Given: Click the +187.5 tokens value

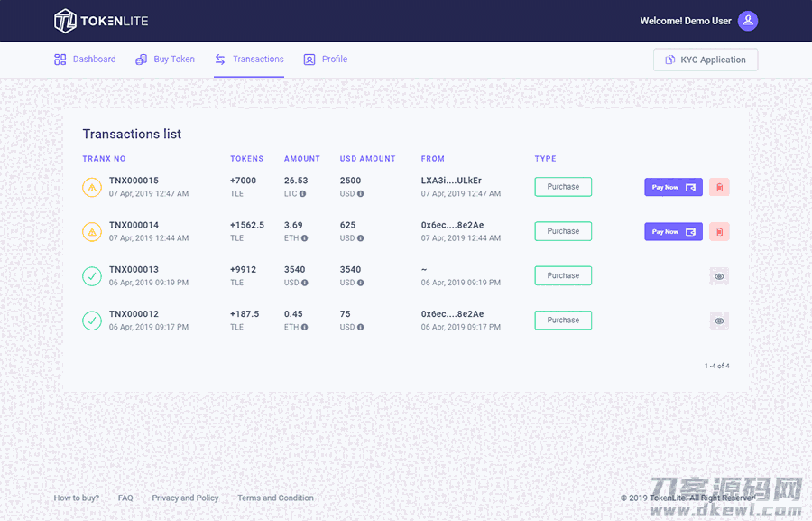Looking at the screenshot, I should [x=245, y=314].
